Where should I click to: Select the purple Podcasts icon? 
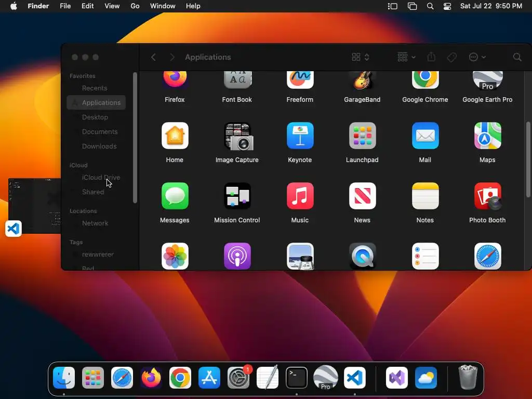pos(237,256)
